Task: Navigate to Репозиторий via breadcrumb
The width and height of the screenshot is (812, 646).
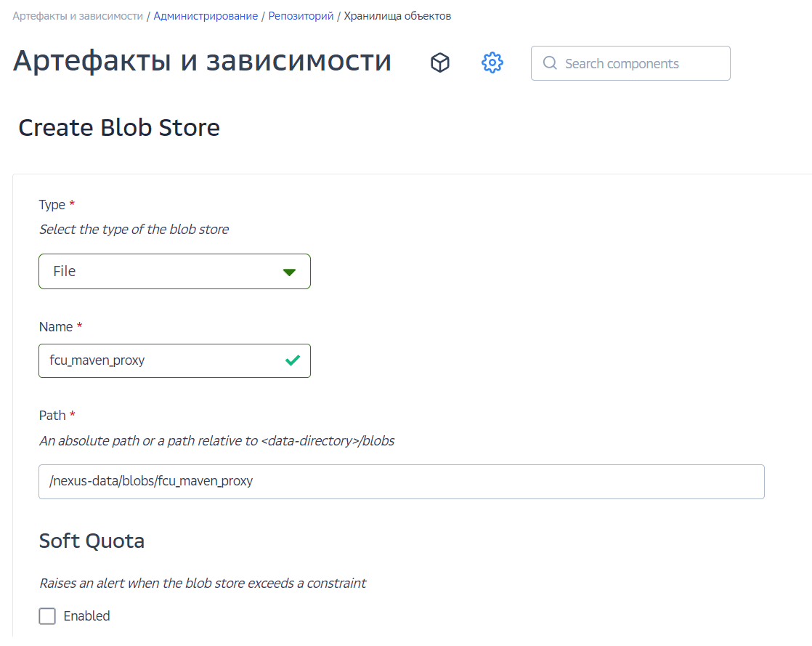Action: [x=301, y=15]
